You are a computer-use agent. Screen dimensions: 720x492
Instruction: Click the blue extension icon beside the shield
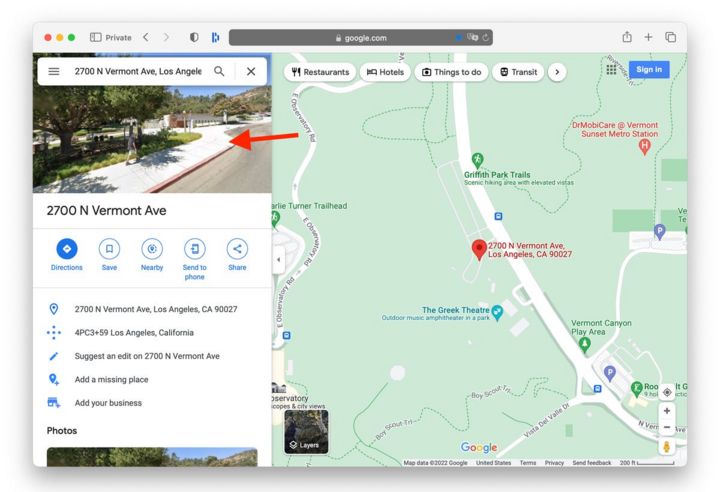pos(215,37)
